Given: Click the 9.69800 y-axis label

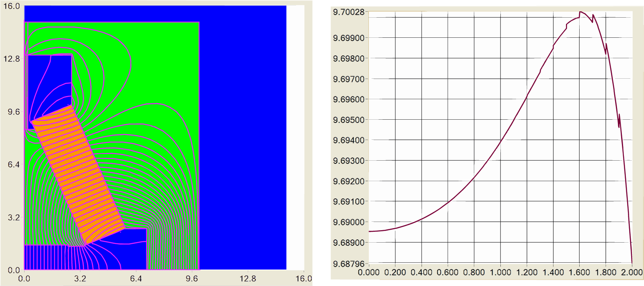Looking at the screenshot, I should click(x=348, y=59).
